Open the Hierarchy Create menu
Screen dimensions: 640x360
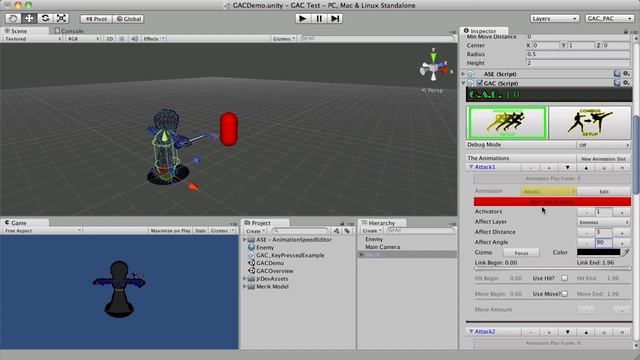pyautogui.click(x=372, y=231)
